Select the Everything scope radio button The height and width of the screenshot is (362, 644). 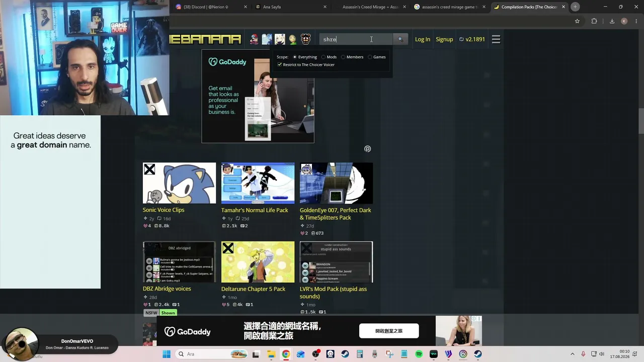click(295, 57)
